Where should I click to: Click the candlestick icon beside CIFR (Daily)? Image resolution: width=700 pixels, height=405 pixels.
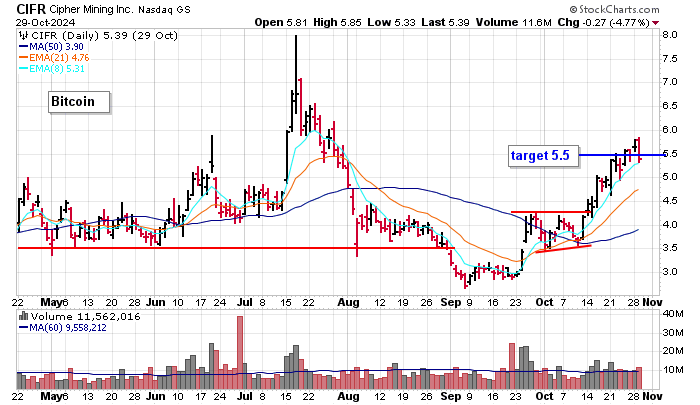tap(23, 35)
